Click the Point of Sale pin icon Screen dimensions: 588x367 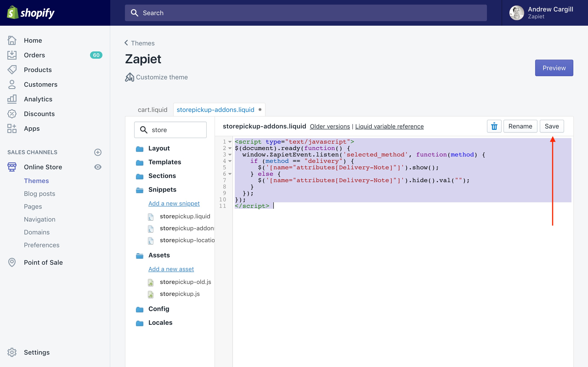pyautogui.click(x=12, y=262)
